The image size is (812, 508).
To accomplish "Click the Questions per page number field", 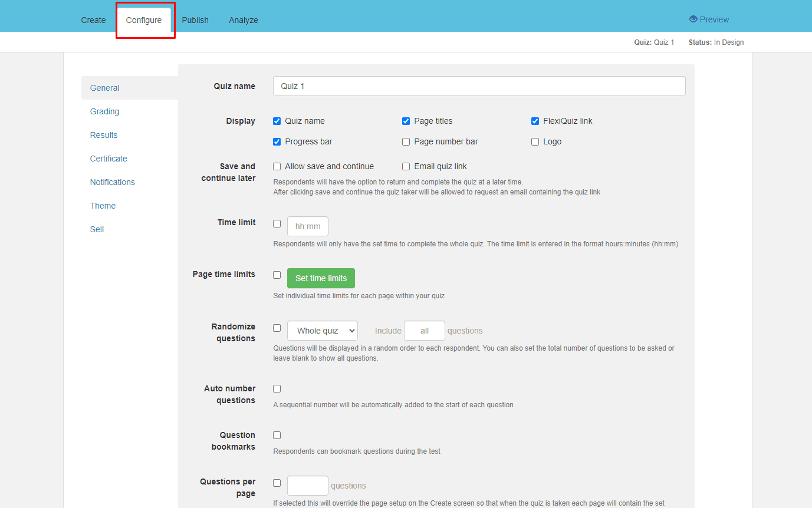I will [308, 486].
